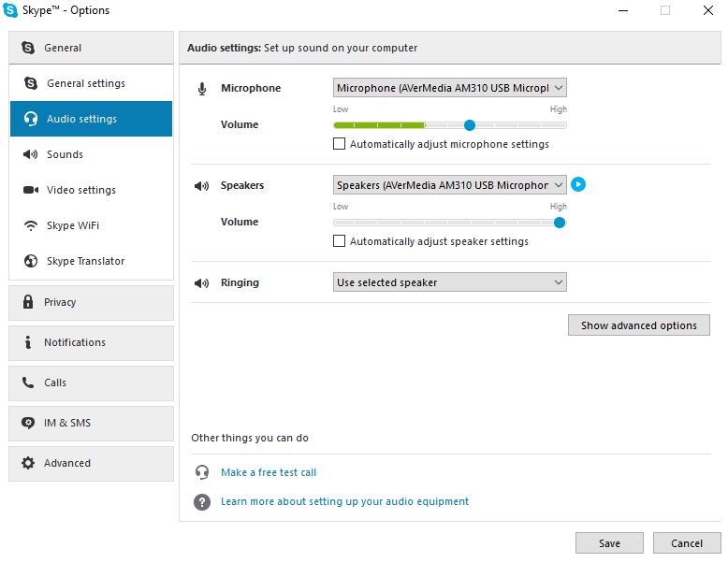Click the speaker icon next to Speakers label
Viewport: 728px width, 563px height.
point(201,186)
